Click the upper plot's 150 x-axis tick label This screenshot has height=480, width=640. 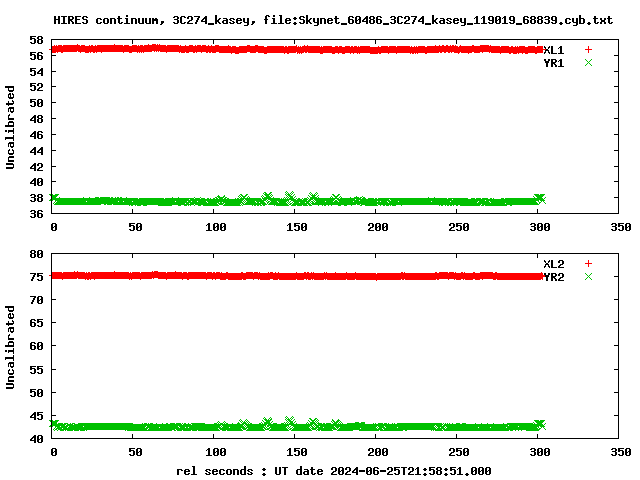[297, 227]
